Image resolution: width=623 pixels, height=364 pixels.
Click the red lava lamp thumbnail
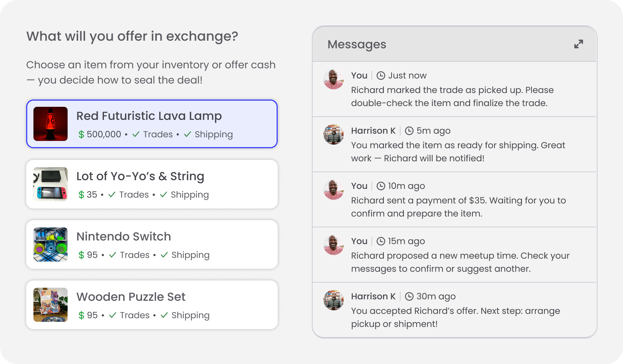point(51,124)
